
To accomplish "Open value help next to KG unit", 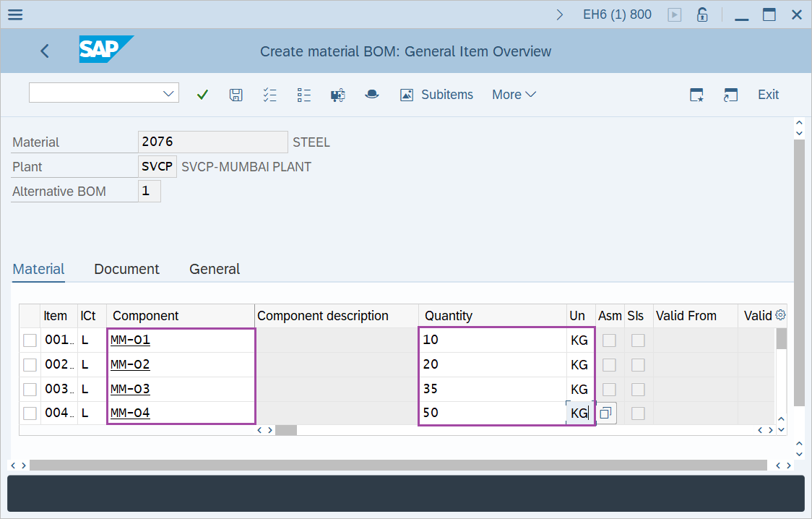I will point(605,413).
